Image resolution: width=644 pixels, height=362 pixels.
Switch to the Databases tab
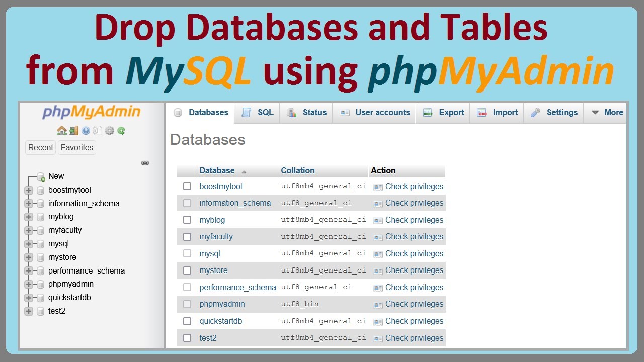[x=201, y=113]
